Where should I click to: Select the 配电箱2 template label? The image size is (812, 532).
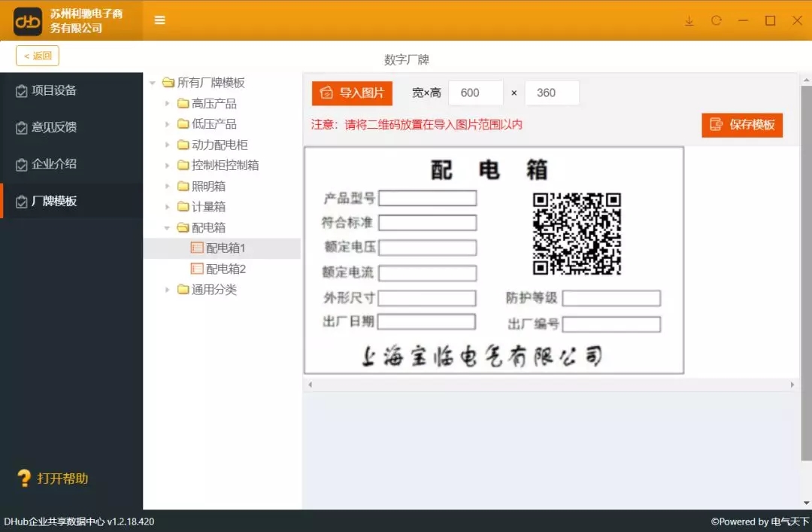[x=226, y=269]
